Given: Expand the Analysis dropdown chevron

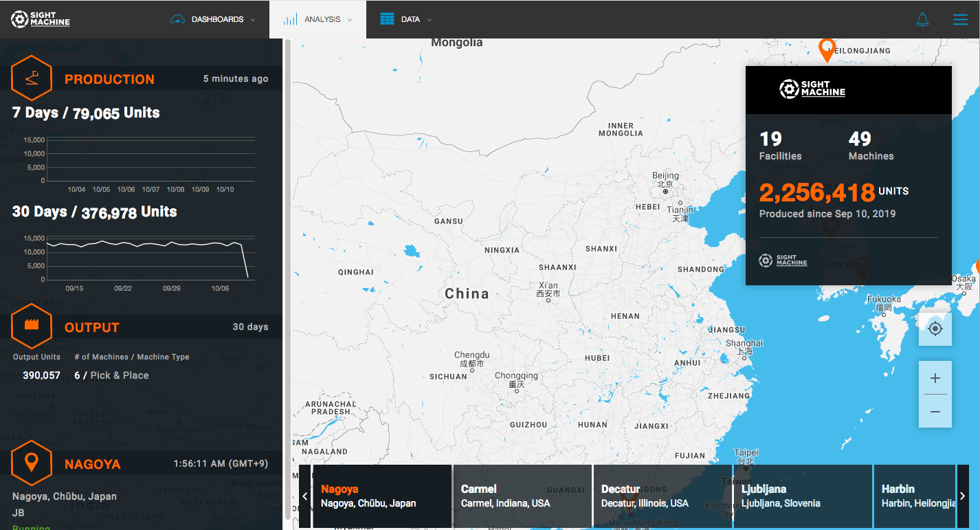Looking at the screenshot, I should click(350, 20).
